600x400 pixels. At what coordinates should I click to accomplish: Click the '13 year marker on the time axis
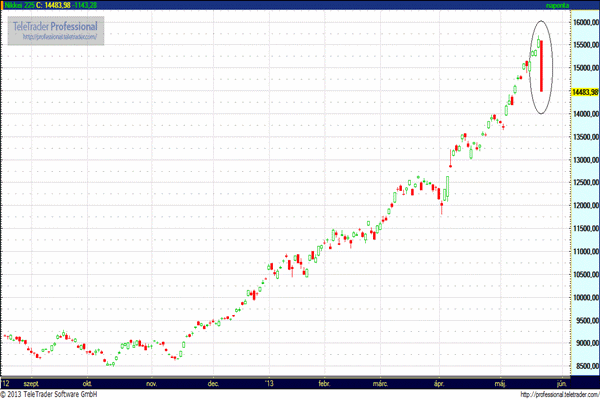point(269,383)
